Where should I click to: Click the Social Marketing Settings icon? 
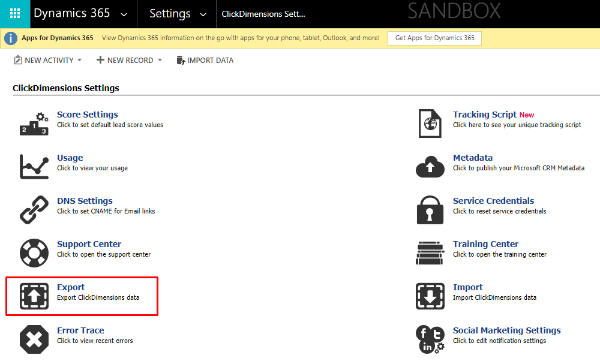point(430,339)
